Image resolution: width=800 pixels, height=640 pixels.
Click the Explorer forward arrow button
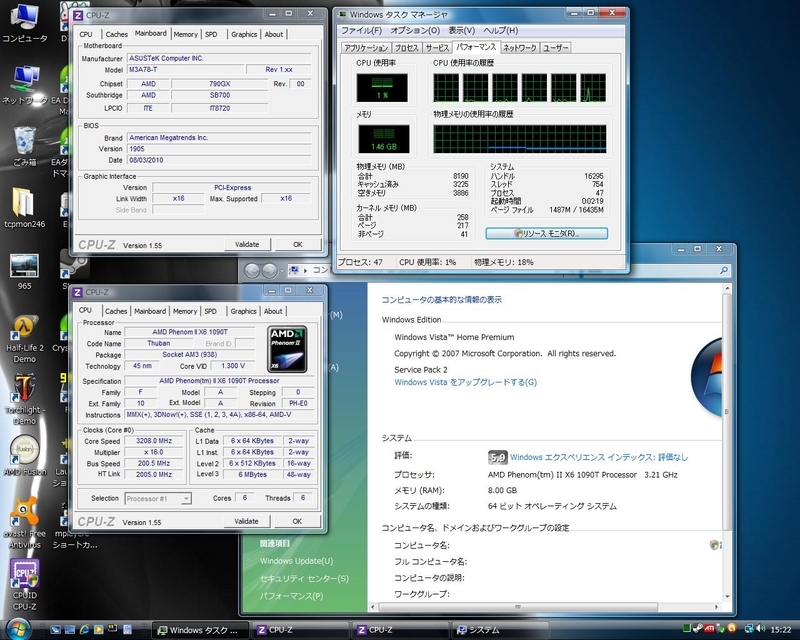click(x=269, y=270)
